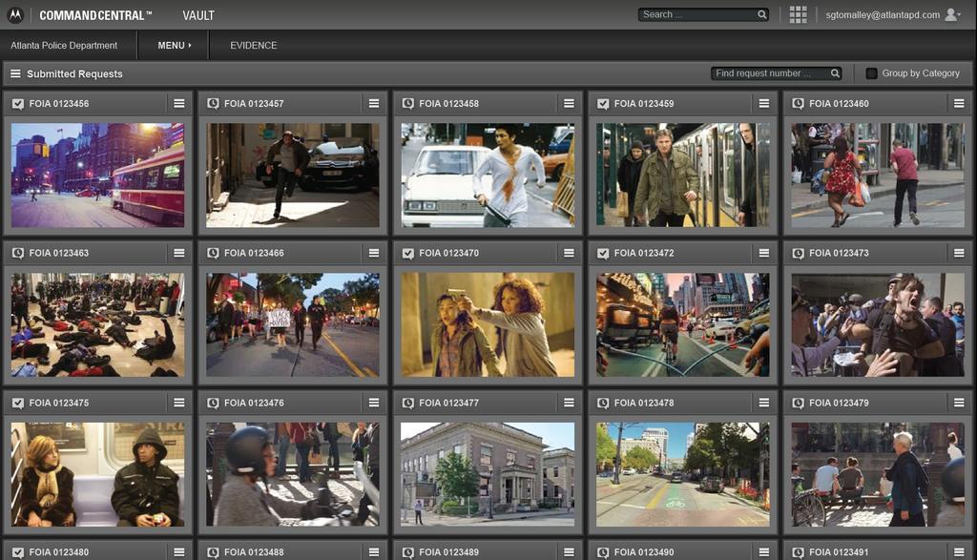Open the hamburger menu on FOIA 0123472
The height and width of the screenshot is (560, 977).
pyautogui.click(x=764, y=253)
